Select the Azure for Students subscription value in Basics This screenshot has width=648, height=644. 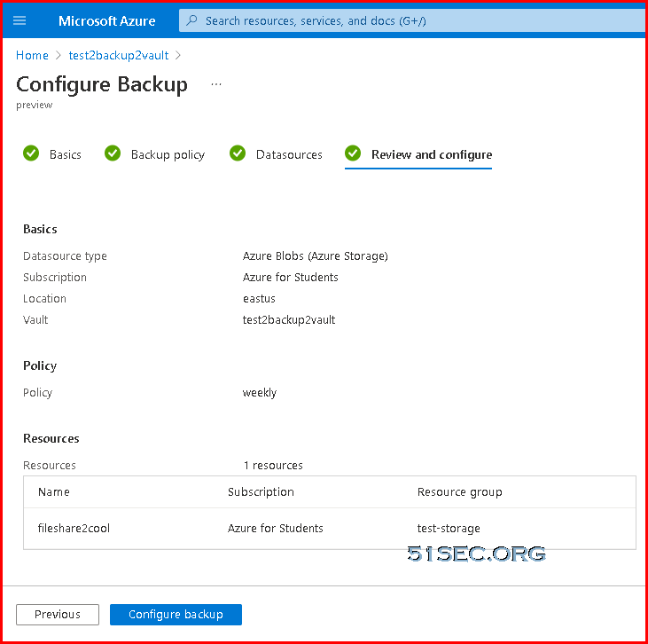pyautogui.click(x=290, y=277)
